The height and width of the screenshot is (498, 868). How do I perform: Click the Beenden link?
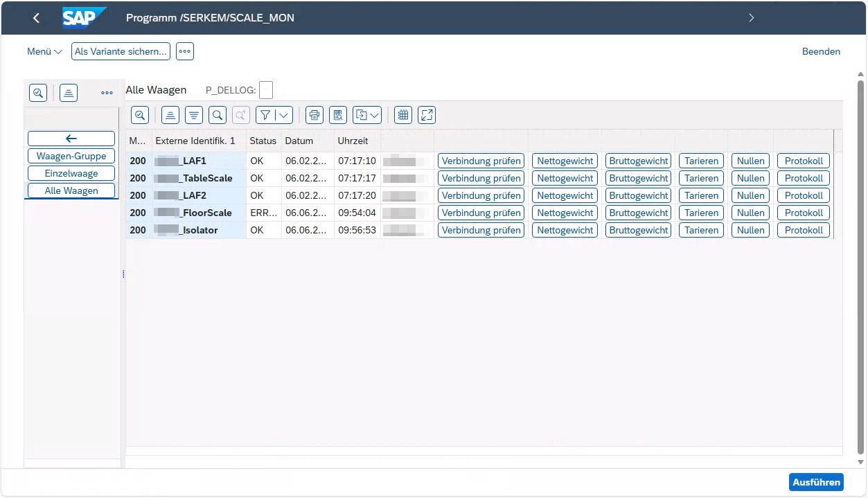[821, 51]
